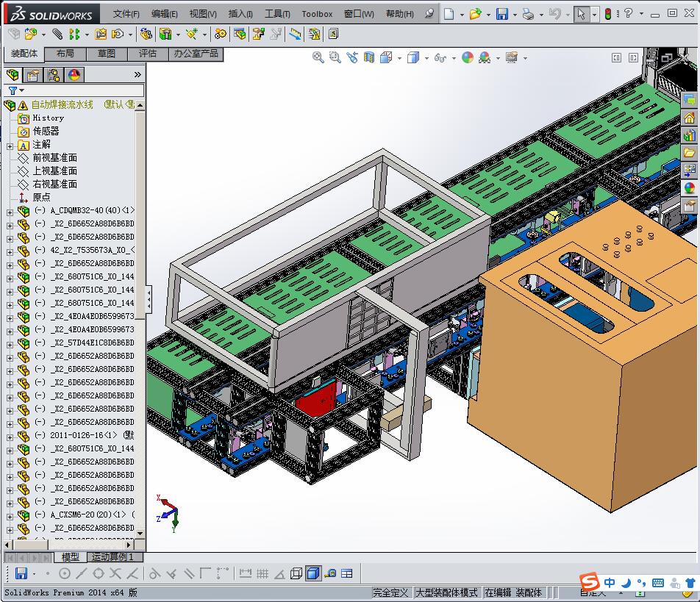Open the 编辑(E) menu
This screenshot has width=700, height=602.
[x=164, y=14]
